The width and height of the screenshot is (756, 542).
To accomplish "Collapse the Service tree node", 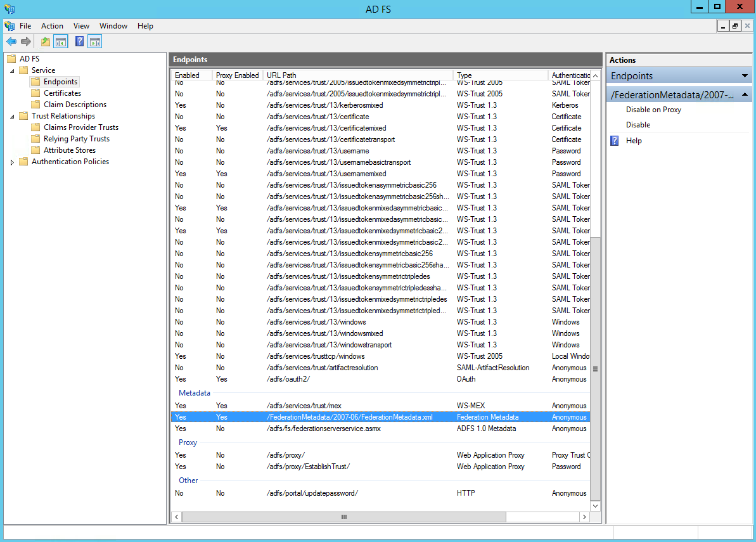I will [x=12, y=70].
